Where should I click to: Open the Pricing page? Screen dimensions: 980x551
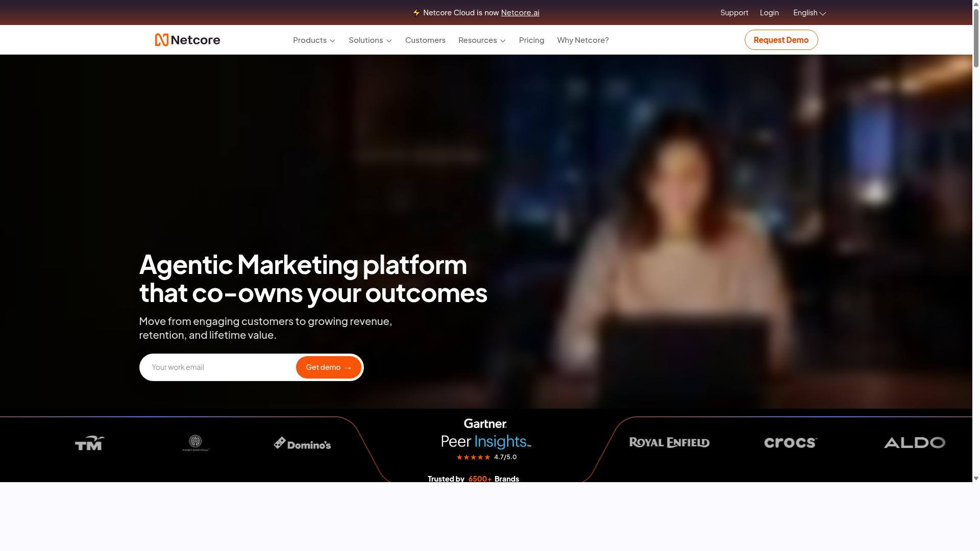(x=531, y=40)
